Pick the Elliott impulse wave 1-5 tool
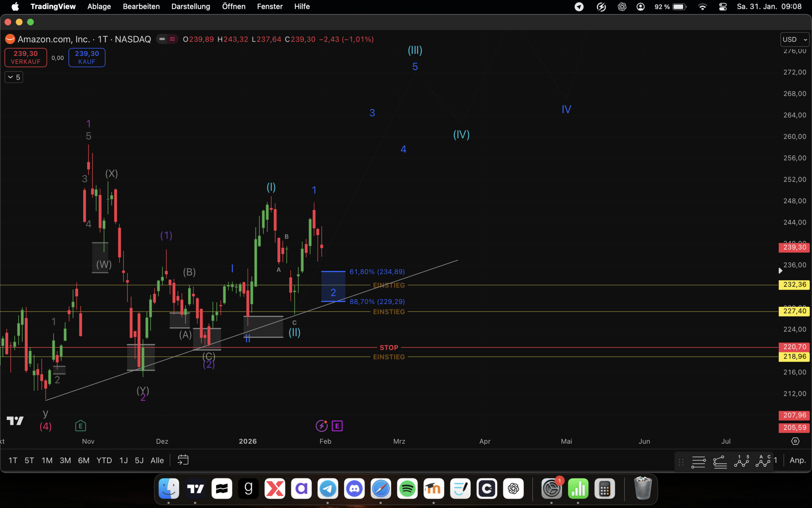The image size is (812, 508). [x=741, y=461]
